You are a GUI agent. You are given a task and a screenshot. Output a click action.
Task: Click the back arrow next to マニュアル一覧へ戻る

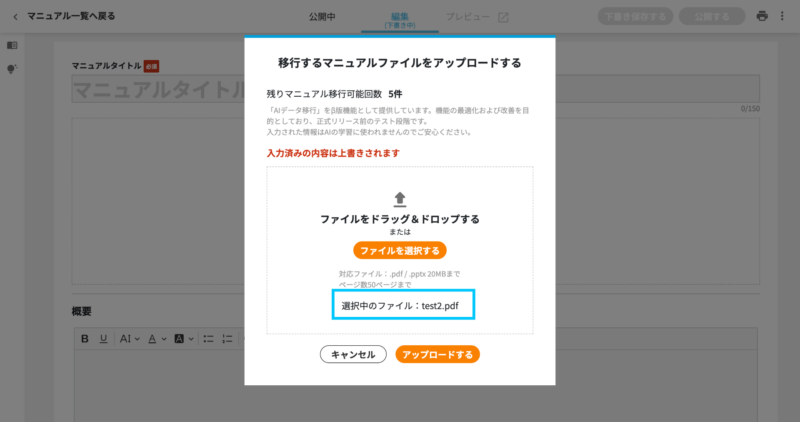(14, 16)
